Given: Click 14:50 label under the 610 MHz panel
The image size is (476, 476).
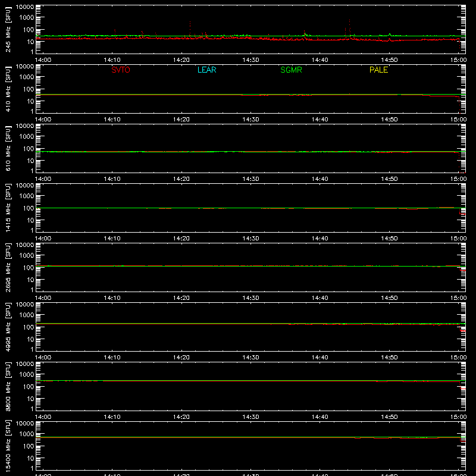Looking at the screenshot, I should click(x=389, y=179).
